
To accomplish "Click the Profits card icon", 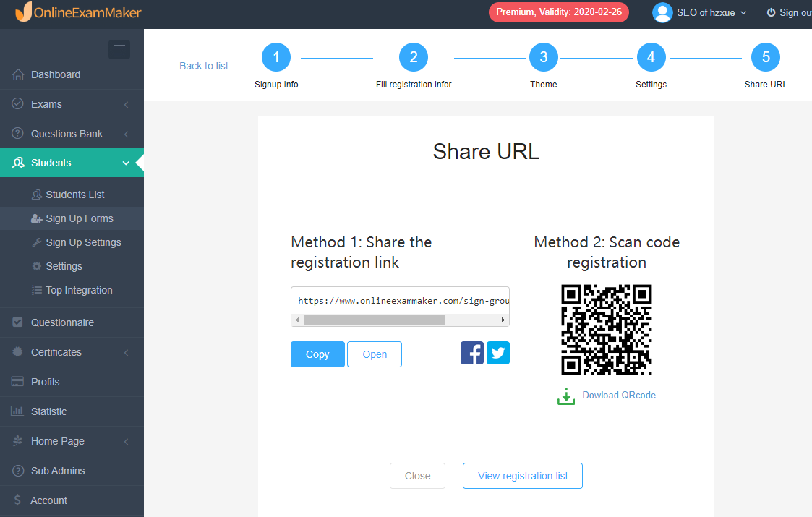I will pos(17,381).
